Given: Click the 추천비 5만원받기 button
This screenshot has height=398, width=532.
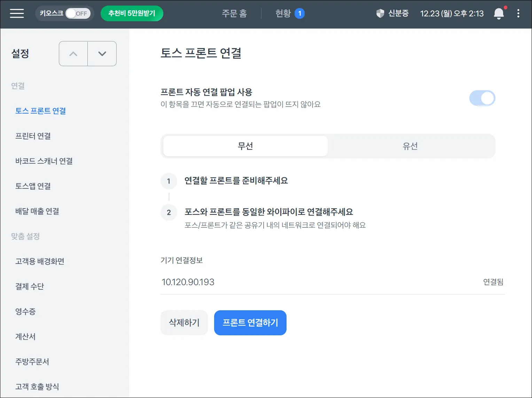Looking at the screenshot, I should click(x=132, y=14).
